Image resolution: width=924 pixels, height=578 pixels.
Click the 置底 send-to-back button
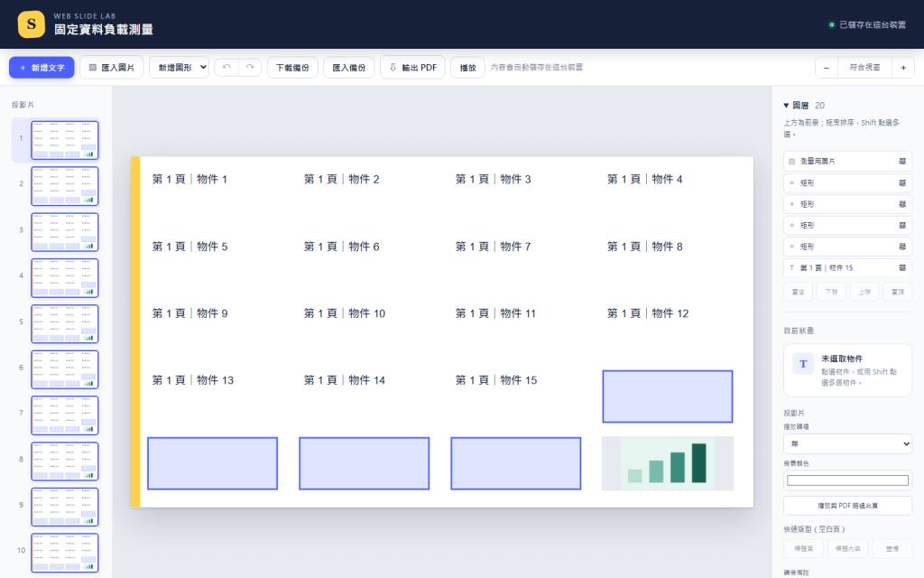tap(798, 292)
